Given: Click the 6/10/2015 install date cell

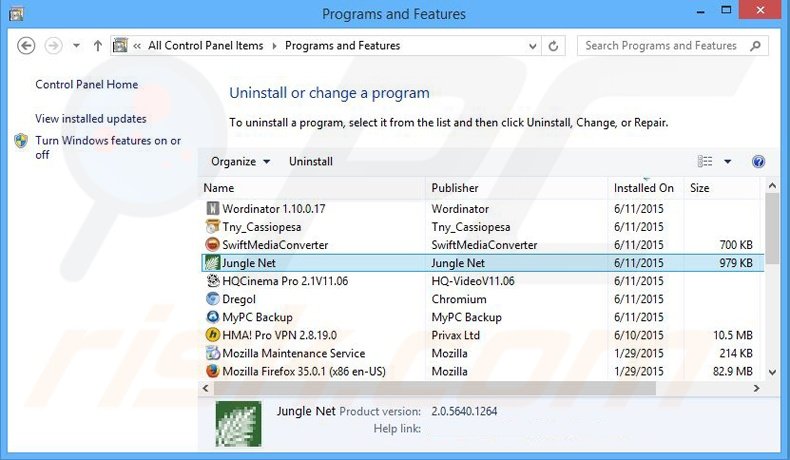Looking at the screenshot, I should tap(638, 335).
